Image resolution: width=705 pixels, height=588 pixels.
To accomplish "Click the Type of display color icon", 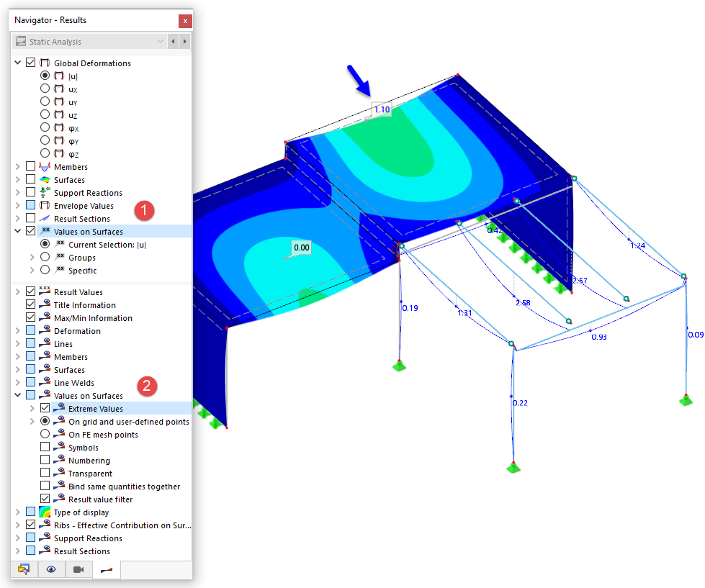I will (45, 512).
